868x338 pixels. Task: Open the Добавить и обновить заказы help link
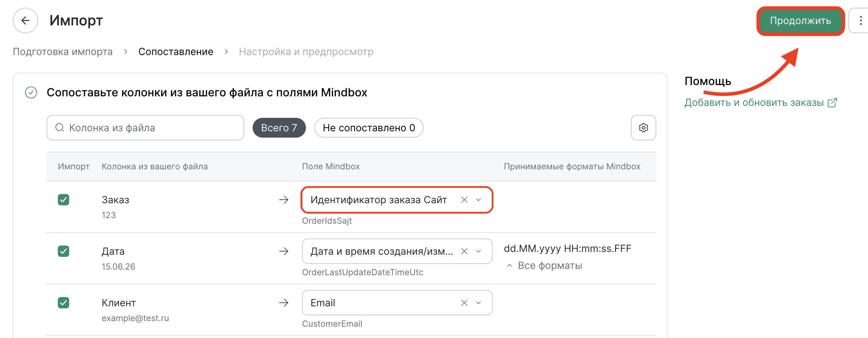pyautogui.click(x=754, y=103)
